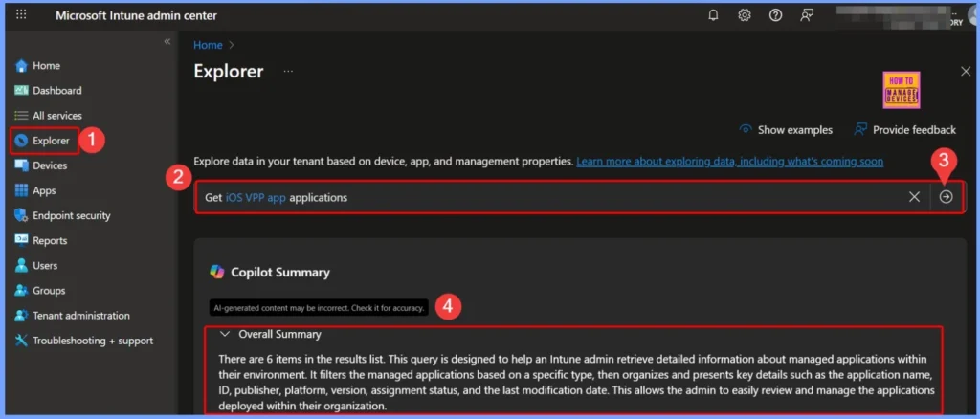
Task: Select Devices in the navigation
Action: tap(50, 165)
